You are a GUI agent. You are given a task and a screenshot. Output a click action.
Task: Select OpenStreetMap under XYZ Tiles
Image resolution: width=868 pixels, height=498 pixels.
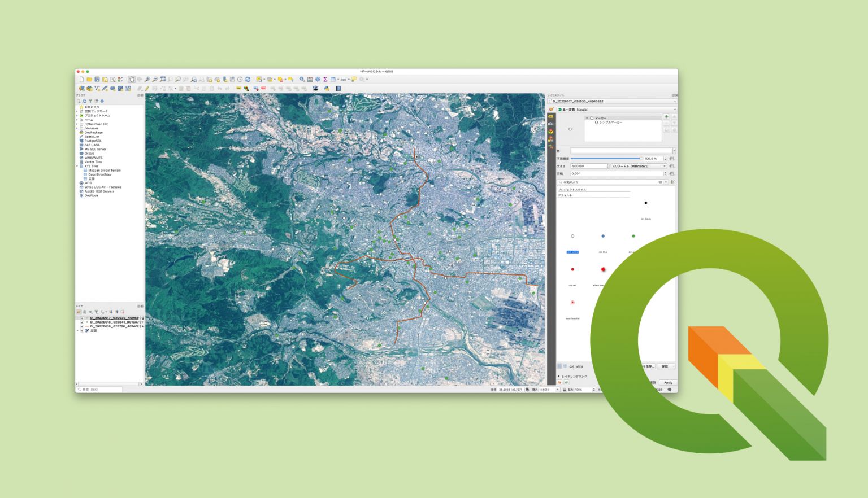(x=99, y=174)
